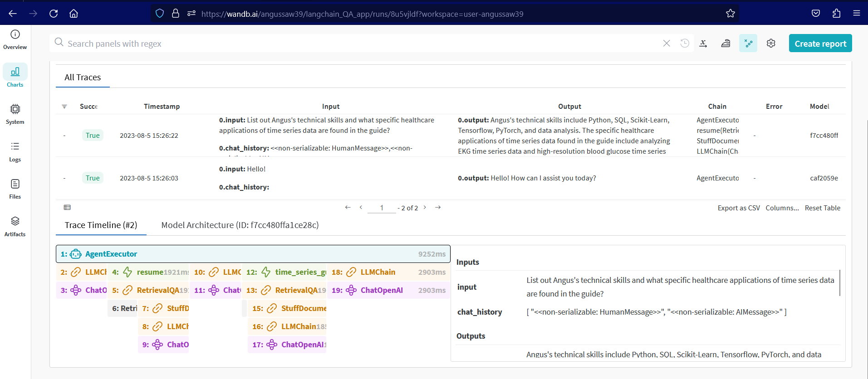View the site security lock info
Image resolution: width=868 pixels, height=379 pixels.
[176, 14]
